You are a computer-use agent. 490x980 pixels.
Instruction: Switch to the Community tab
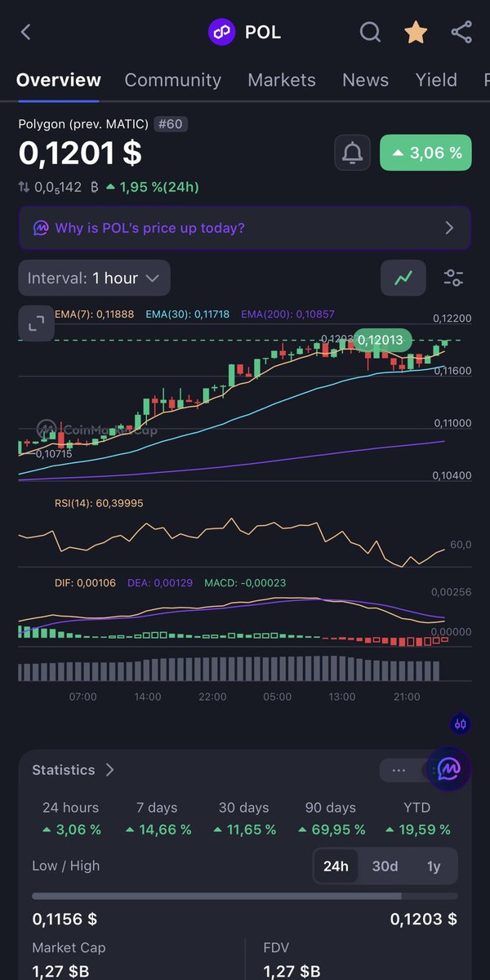pyautogui.click(x=173, y=80)
